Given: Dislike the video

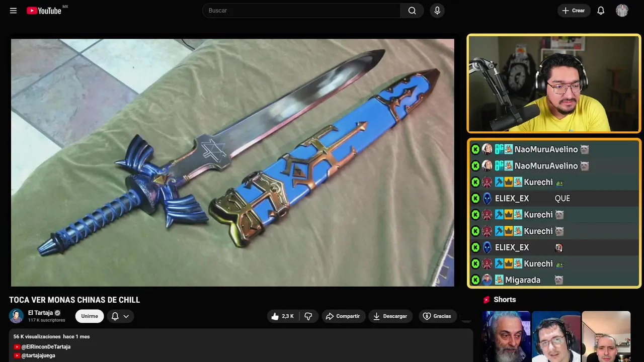Looking at the screenshot, I should pyautogui.click(x=308, y=316).
